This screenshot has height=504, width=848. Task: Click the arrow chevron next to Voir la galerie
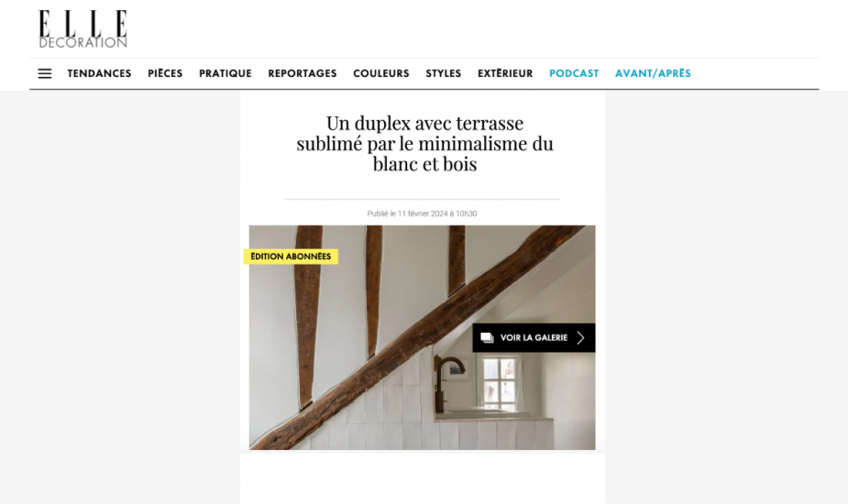pos(581,338)
